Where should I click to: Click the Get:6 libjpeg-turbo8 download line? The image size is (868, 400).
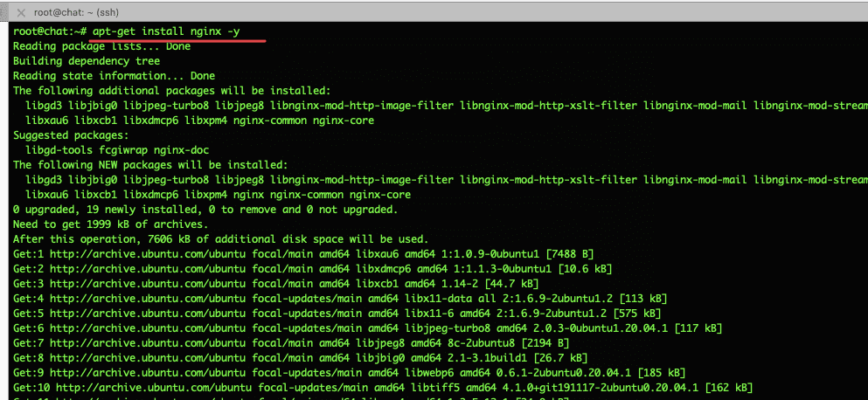tap(368, 328)
